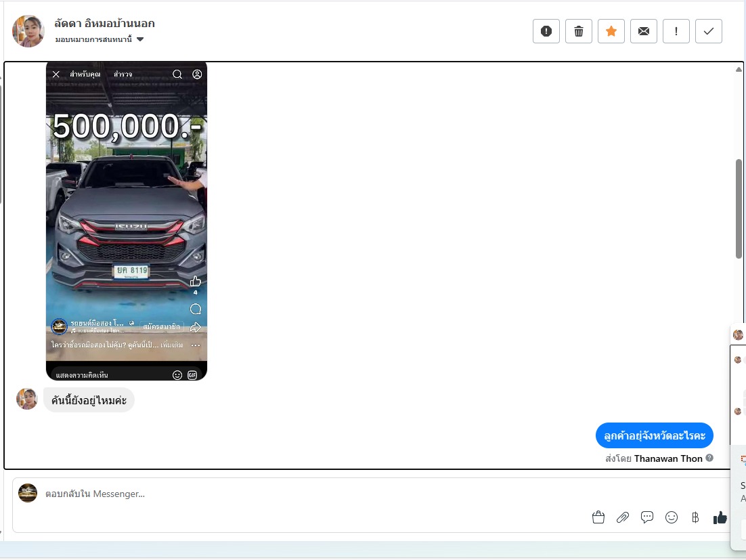
Task: Open baht payment request icon
Action: (695, 517)
